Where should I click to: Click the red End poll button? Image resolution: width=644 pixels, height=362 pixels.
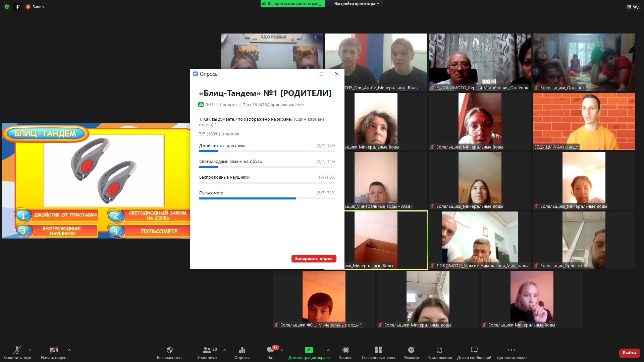[314, 258]
